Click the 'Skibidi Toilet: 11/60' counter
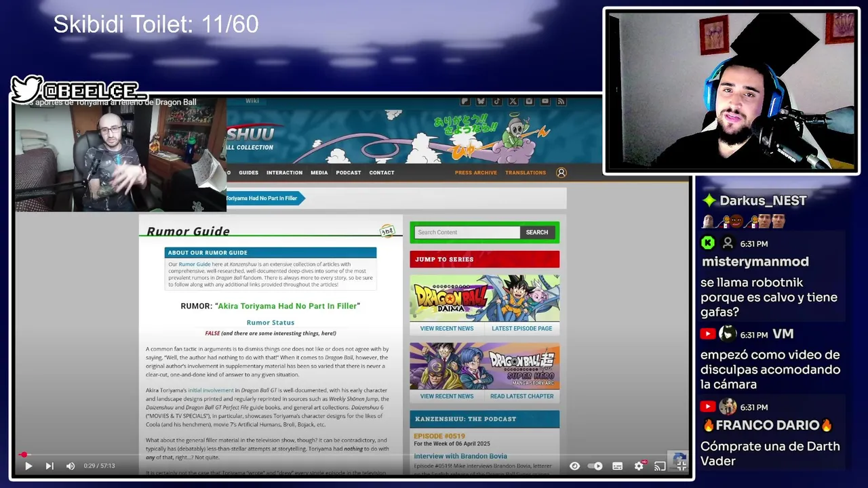Screen dimensions: 868x488 pos(156,24)
